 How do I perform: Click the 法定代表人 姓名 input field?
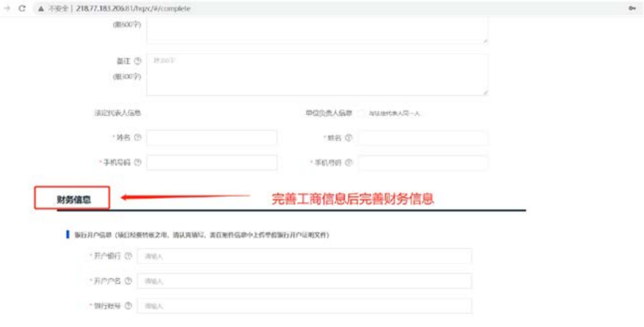[212, 138]
